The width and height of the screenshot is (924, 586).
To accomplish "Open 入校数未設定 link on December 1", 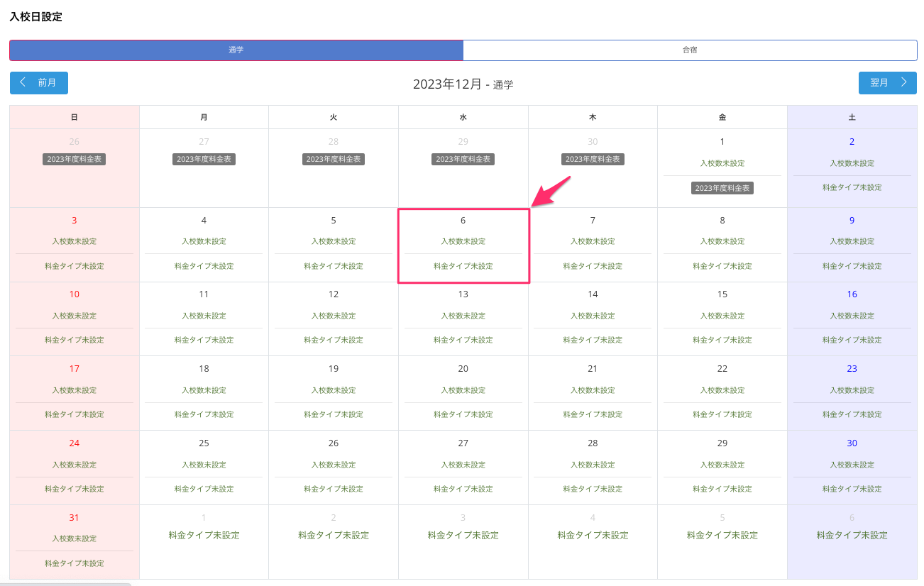I will click(722, 163).
